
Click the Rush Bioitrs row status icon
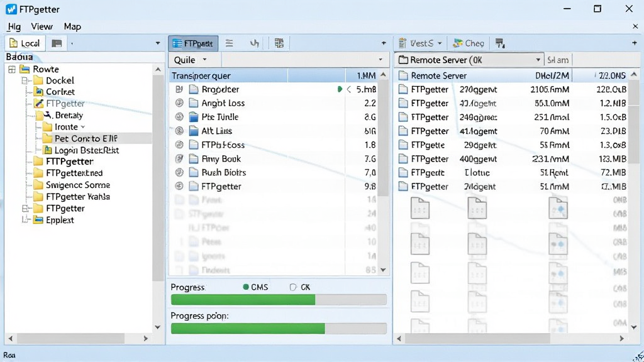click(x=179, y=172)
